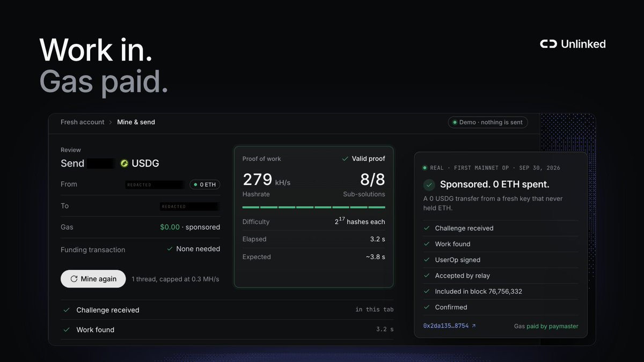The width and height of the screenshot is (644, 362).
Task: Click the checkmark beside Work found in sponsored card
Action: click(x=427, y=244)
